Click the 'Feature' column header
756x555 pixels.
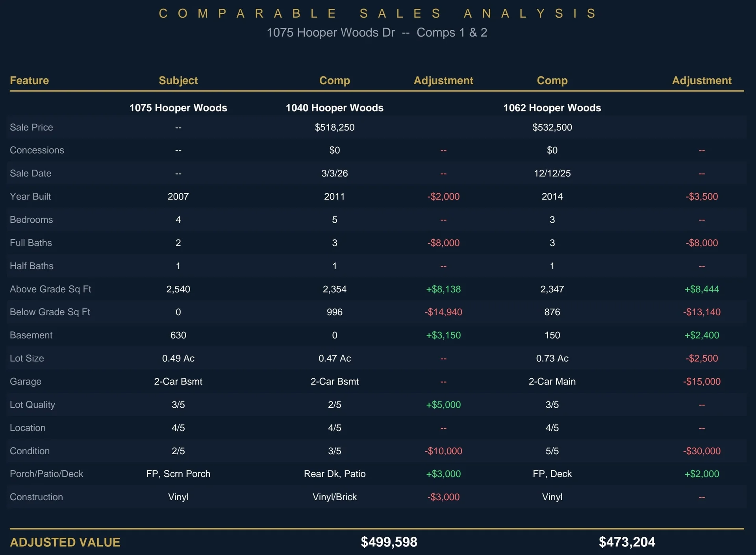[x=29, y=80]
